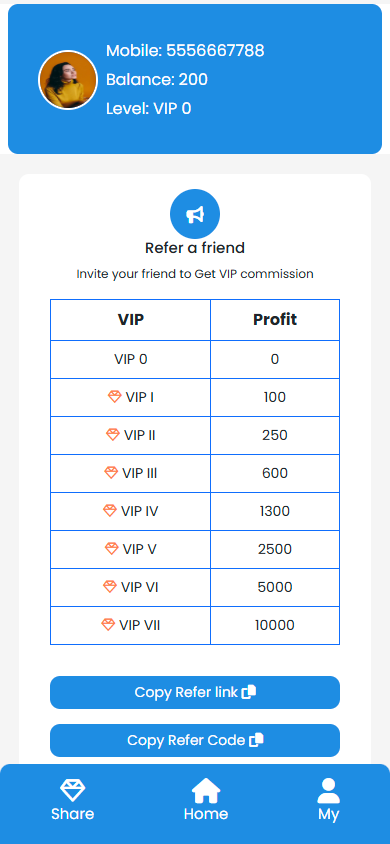Switch to the Share tab label

click(x=73, y=814)
